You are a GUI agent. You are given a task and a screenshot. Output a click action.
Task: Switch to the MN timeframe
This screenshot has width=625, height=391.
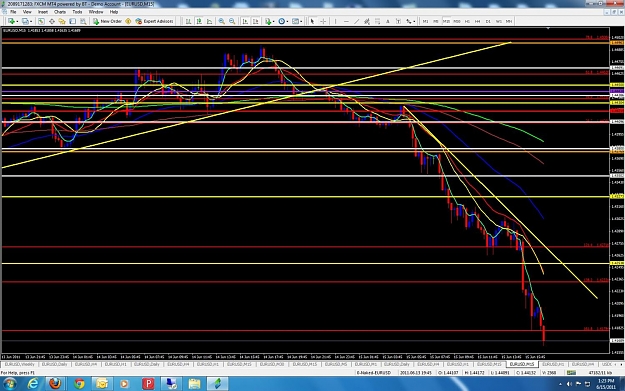pos(509,21)
